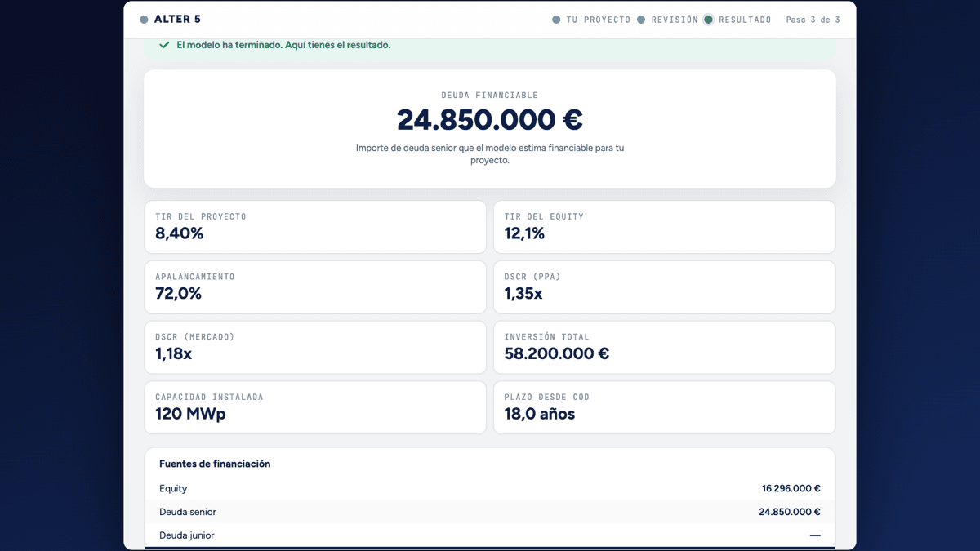Select the RESULTADO step

pos(745,20)
